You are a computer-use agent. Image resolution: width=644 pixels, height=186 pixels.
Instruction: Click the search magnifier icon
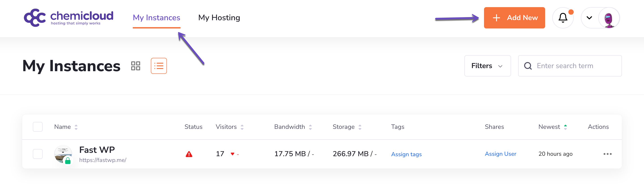click(528, 66)
